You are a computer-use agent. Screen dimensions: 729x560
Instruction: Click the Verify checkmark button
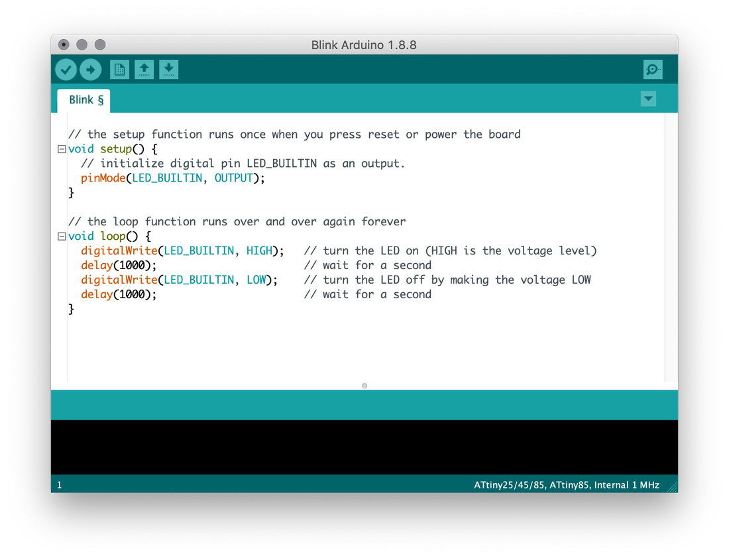(66, 70)
